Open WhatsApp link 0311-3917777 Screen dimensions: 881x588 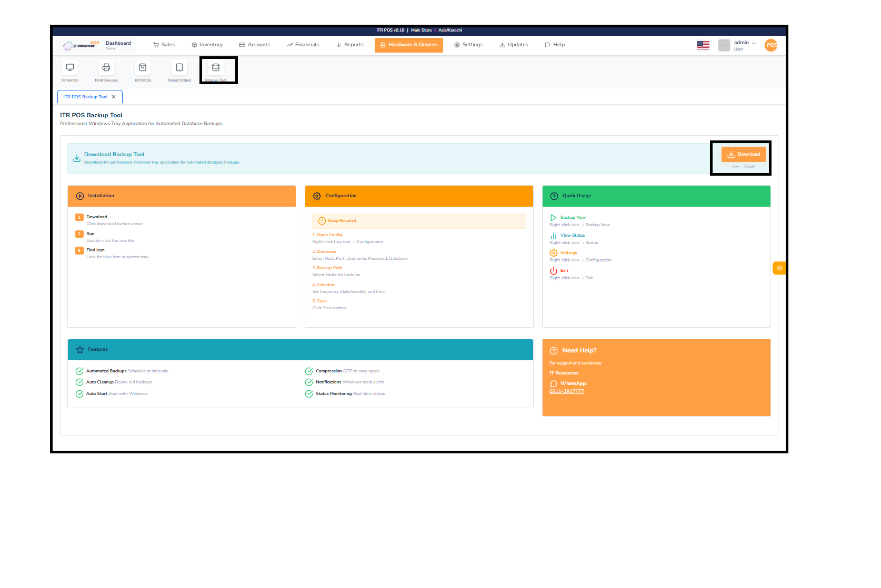click(x=566, y=391)
